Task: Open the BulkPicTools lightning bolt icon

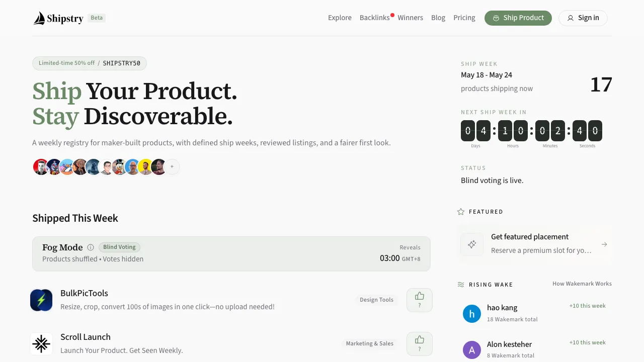Action: point(41,300)
